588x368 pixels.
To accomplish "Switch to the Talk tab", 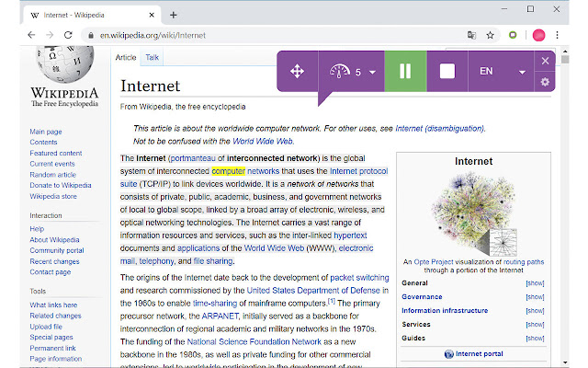I will coord(152,57).
